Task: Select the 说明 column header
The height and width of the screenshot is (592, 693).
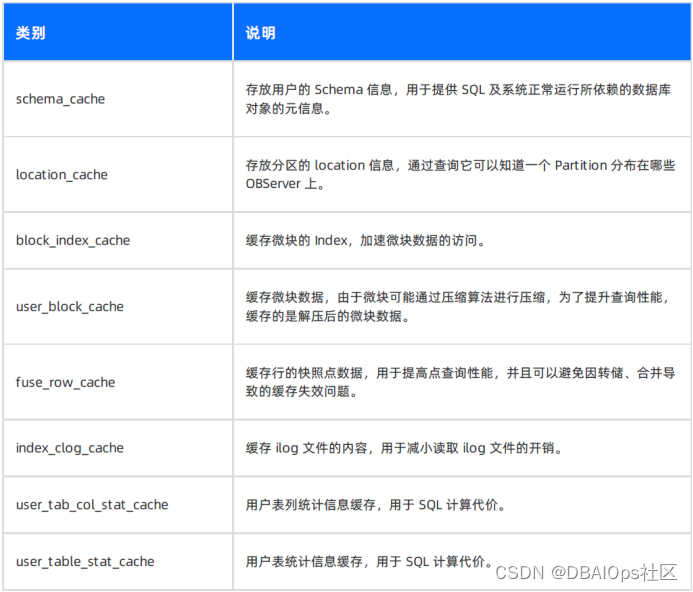Action: 462,32
